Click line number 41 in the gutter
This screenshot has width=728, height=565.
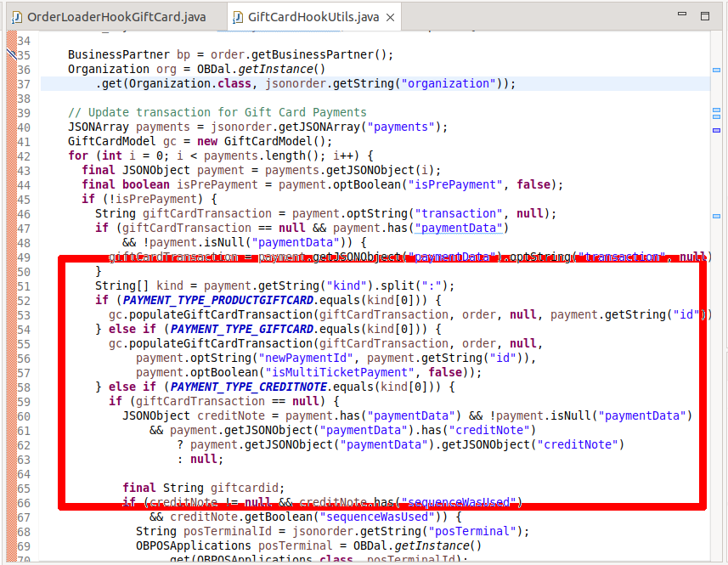point(24,141)
